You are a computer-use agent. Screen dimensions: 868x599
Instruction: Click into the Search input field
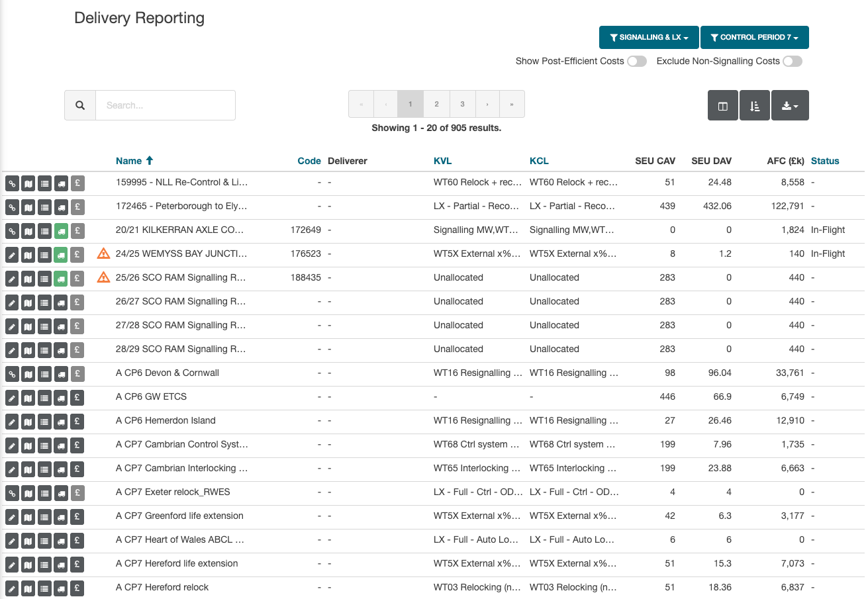click(166, 105)
